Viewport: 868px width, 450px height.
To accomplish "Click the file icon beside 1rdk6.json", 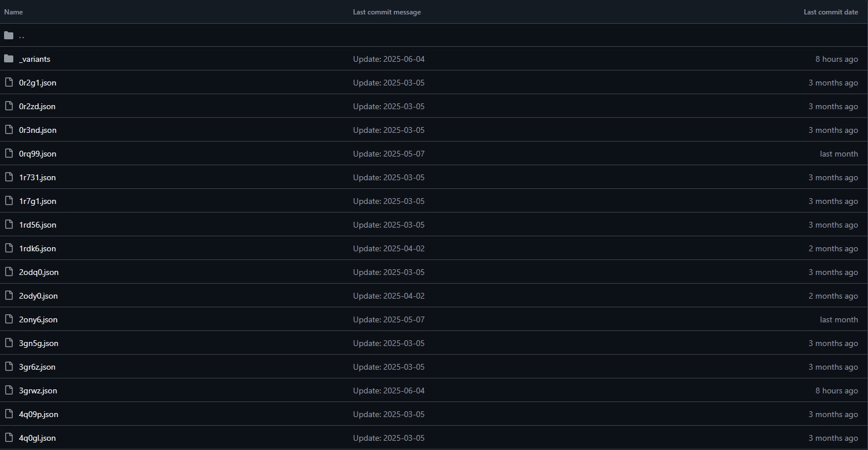I will click(x=8, y=248).
